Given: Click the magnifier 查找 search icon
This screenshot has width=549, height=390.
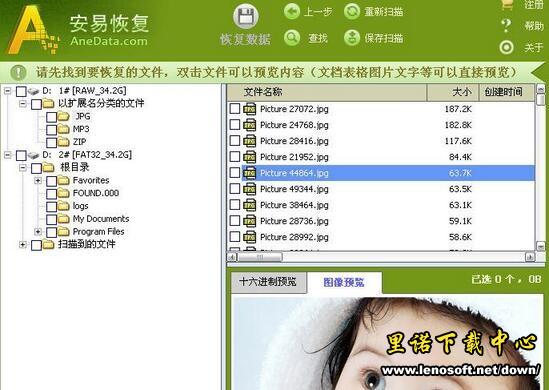Looking at the screenshot, I should (x=292, y=37).
